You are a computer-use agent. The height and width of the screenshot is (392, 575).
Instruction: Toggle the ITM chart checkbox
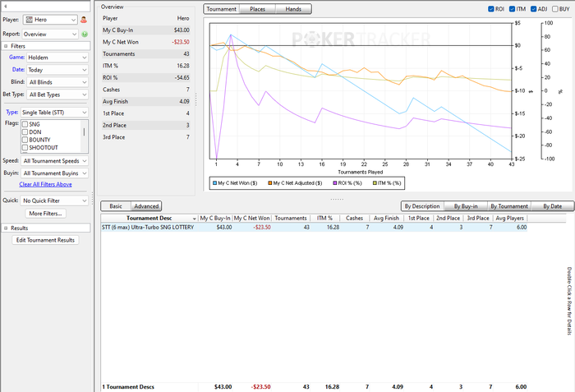click(x=513, y=9)
